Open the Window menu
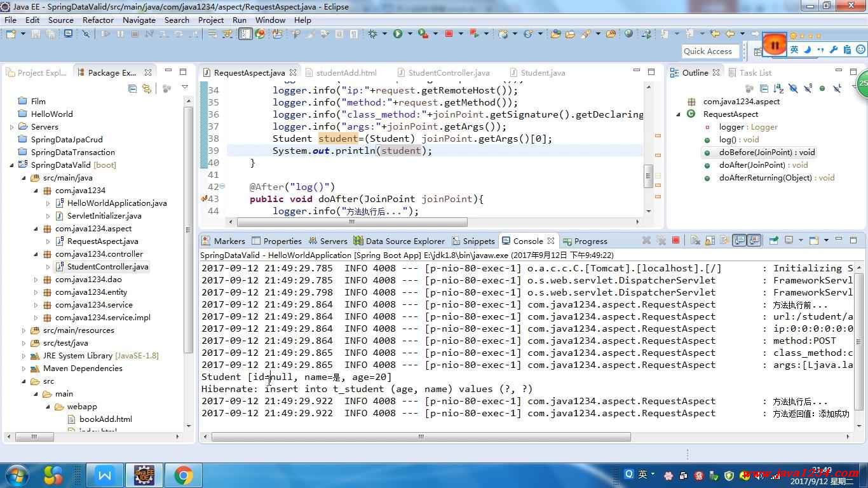 click(270, 20)
